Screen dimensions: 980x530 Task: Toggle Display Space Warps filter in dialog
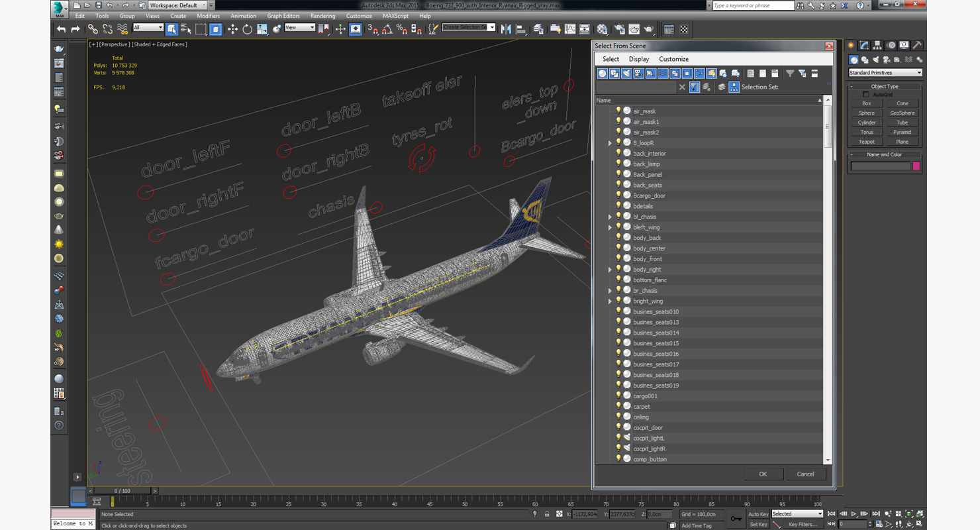[663, 74]
